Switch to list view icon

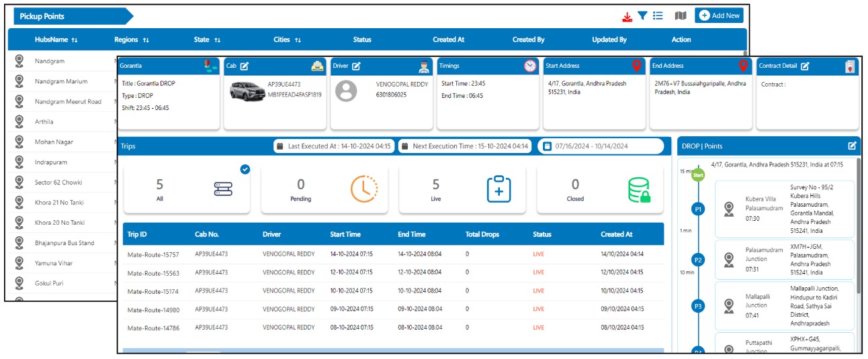click(x=658, y=15)
